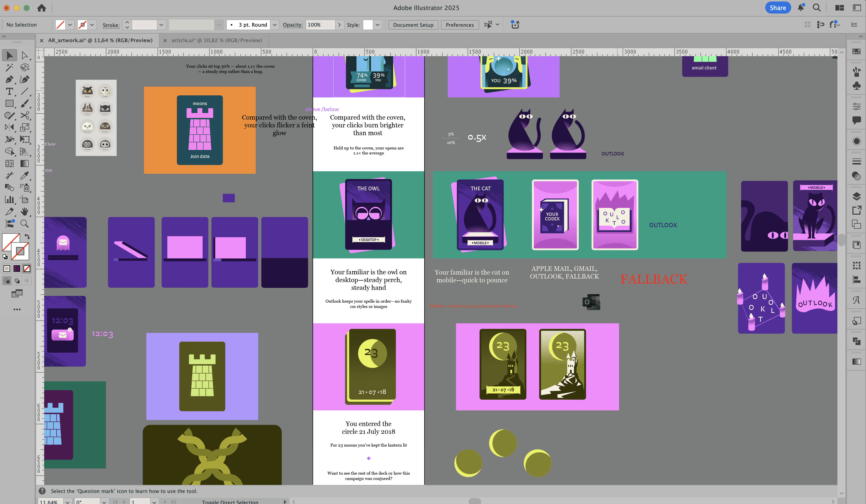Select the Pen tool

(x=9, y=79)
